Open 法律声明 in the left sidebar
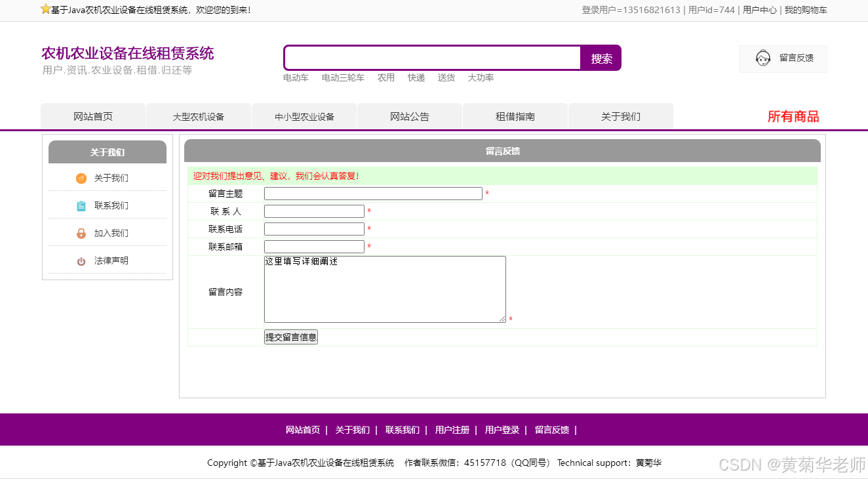 [x=111, y=260]
